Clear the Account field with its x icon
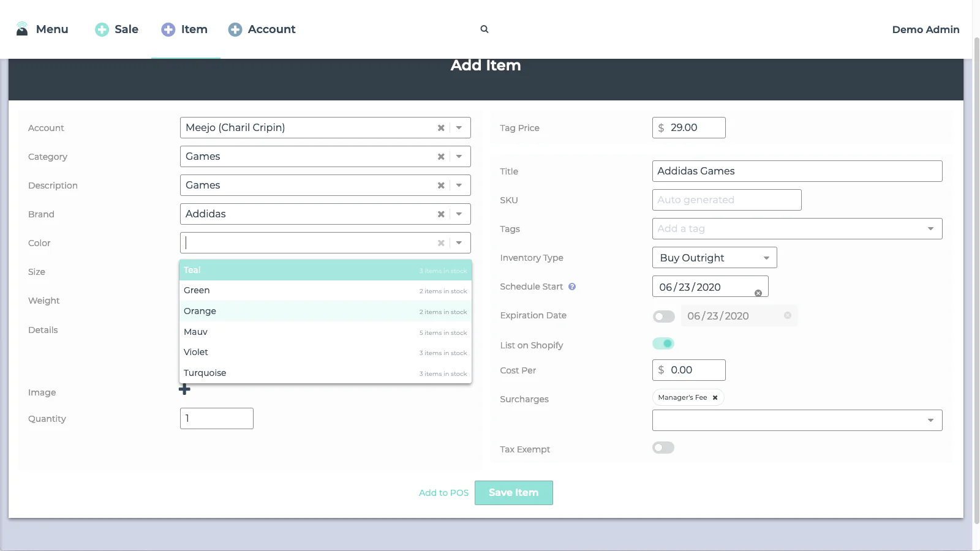This screenshot has height=551, width=980. coord(441,127)
